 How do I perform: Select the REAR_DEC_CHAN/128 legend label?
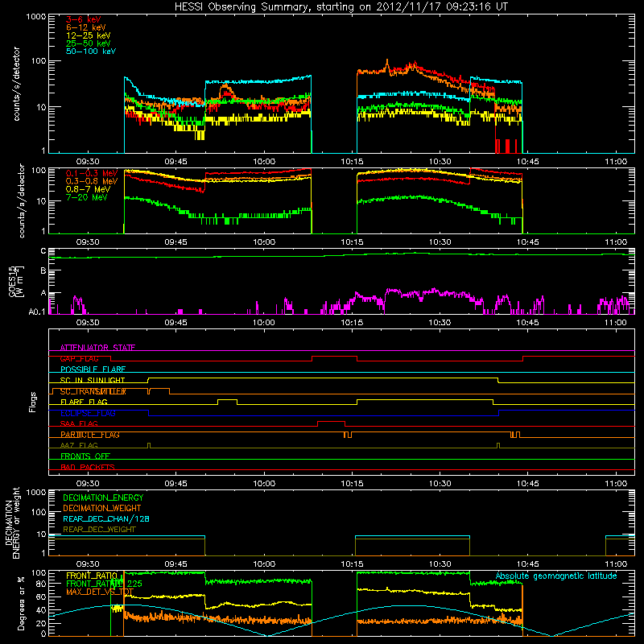pos(106,518)
